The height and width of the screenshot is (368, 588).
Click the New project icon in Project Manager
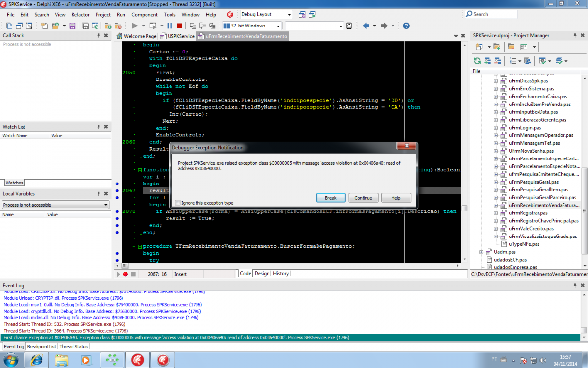479,47
